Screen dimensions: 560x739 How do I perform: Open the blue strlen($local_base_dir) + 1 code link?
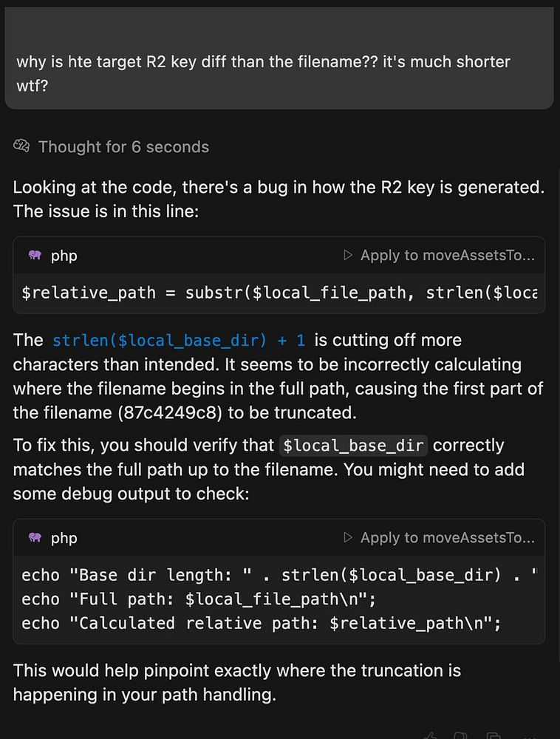click(179, 341)
